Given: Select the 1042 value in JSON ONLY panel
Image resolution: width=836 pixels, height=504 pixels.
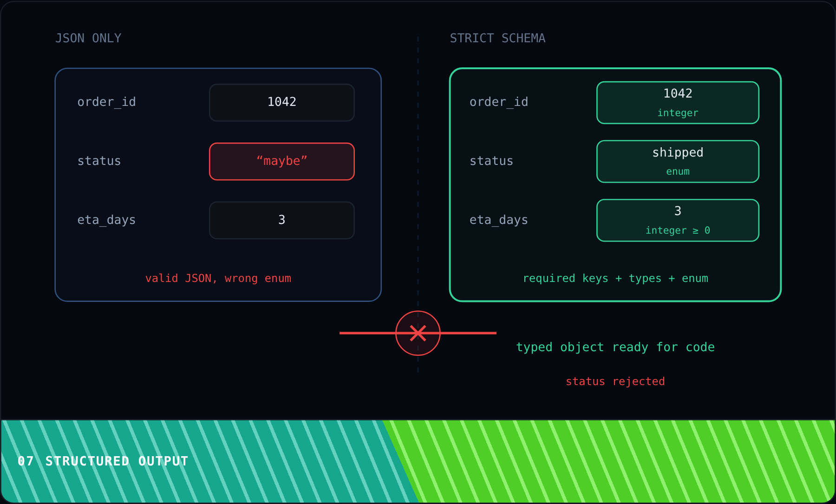Looking at the screenshot, I should tap(282, 103).
